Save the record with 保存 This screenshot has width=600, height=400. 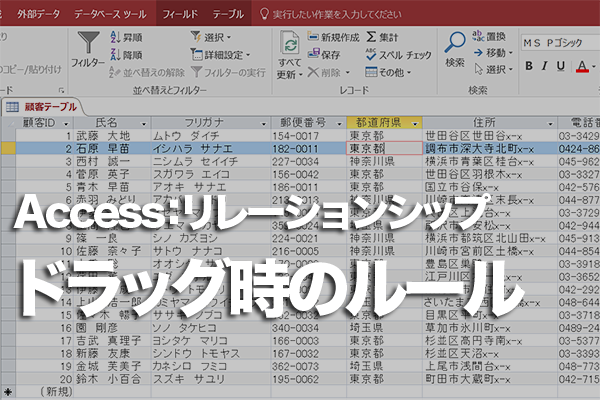[324, 55]
